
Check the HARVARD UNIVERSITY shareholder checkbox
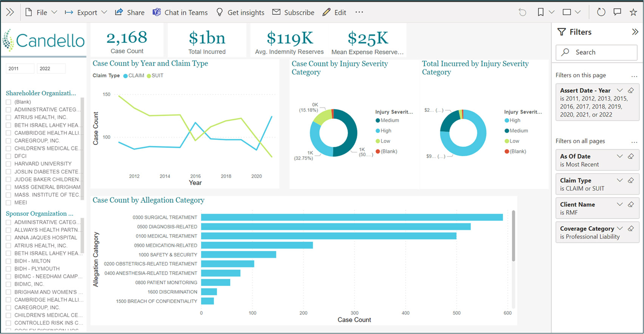8,164
